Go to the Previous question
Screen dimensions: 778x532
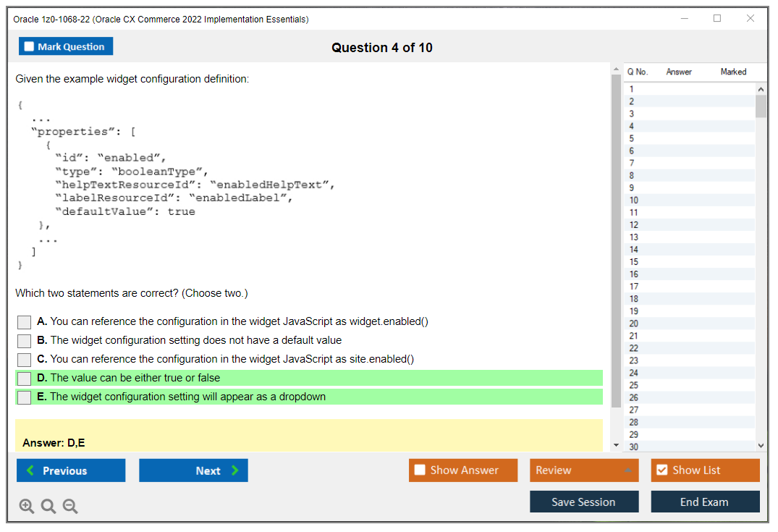pos(71,470)
